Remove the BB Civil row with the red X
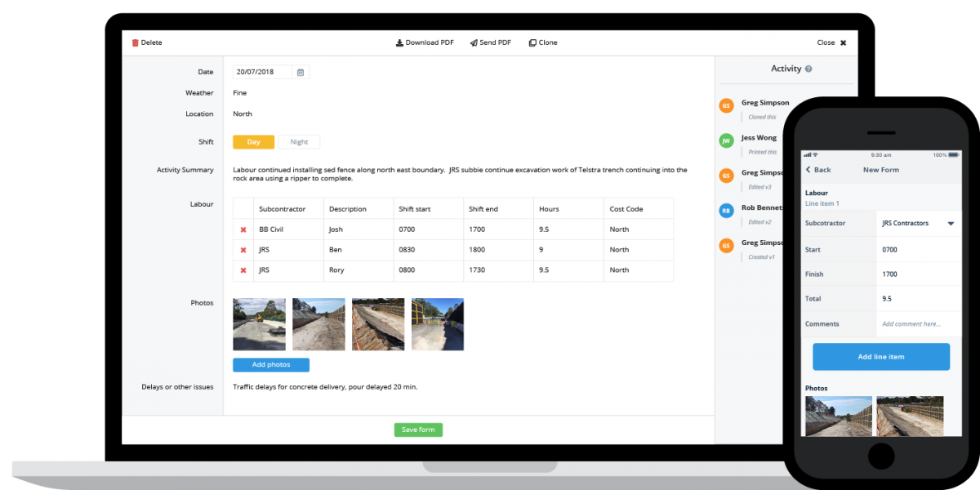The height and width of the screenshot is (490, 980). [x=243, y=229]
